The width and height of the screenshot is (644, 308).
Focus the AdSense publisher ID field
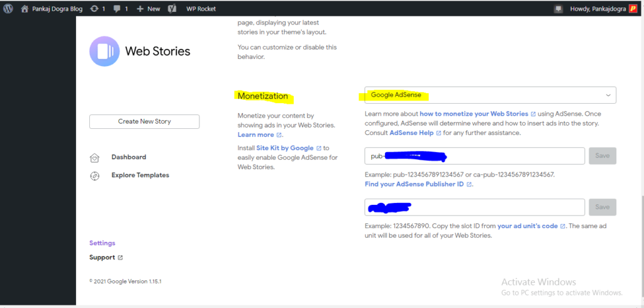[474, 156]
